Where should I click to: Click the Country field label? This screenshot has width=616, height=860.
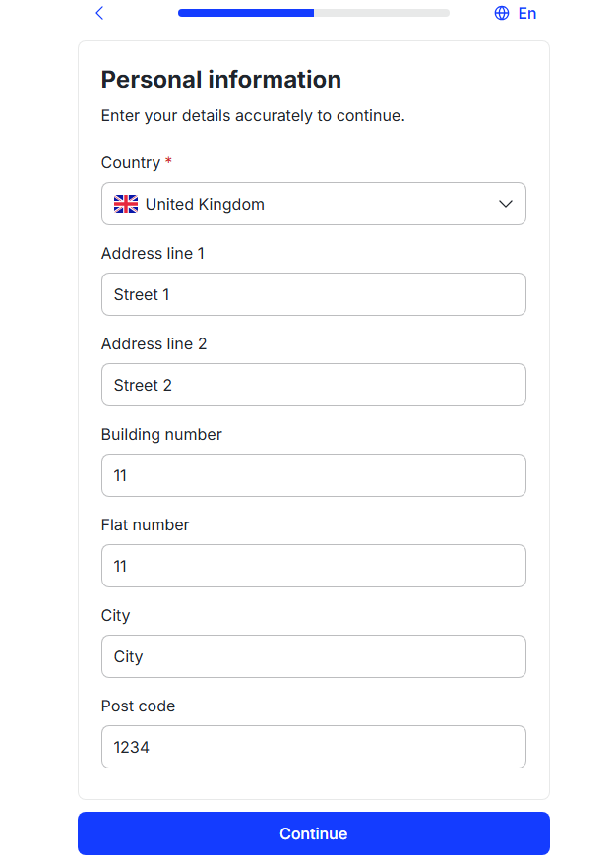(131, 162)
